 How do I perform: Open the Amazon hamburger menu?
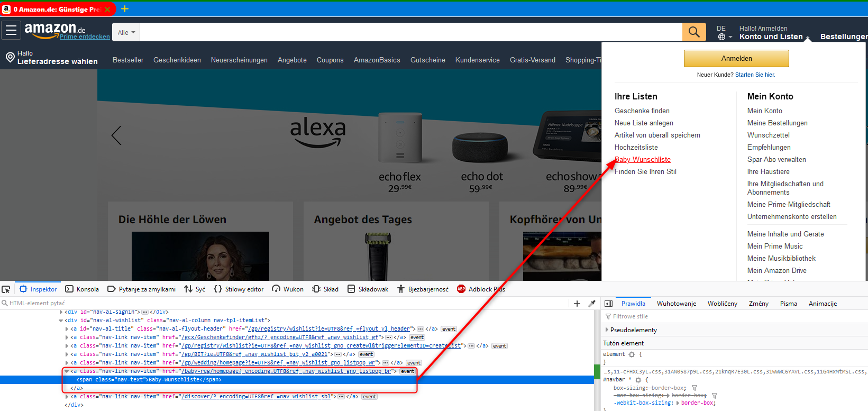pos(11,31)
